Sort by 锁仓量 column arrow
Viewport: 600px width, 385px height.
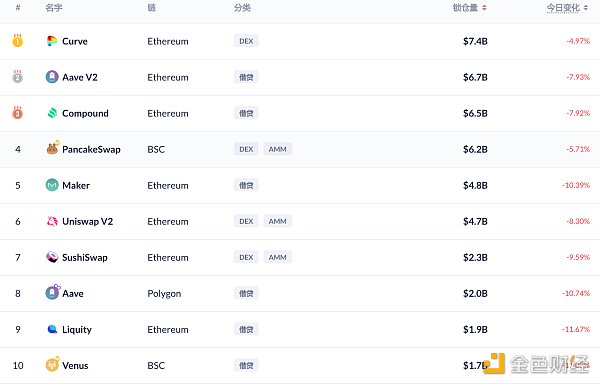[484, 8]
